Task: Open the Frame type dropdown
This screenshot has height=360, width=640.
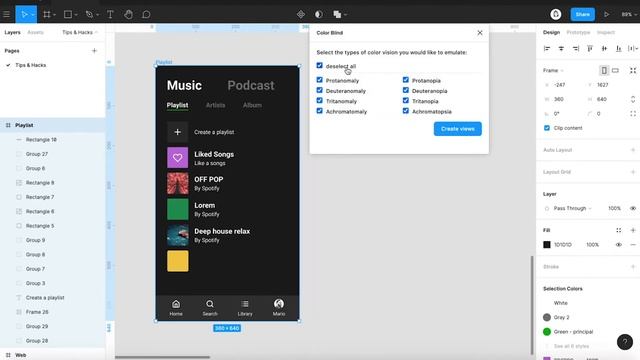Action: [553, 71]
